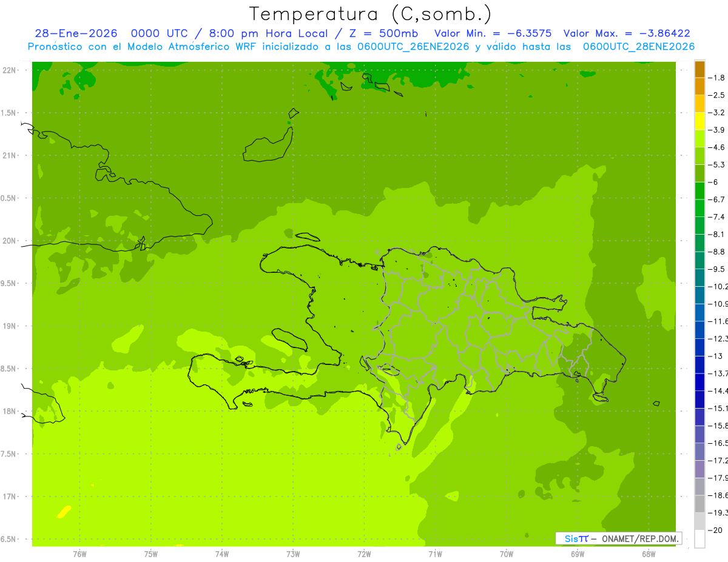This screenshot has width=728, height=562.
Task: Pick the gray swatch between -18.6 and -19.3
Action: [x=699, y=504]
